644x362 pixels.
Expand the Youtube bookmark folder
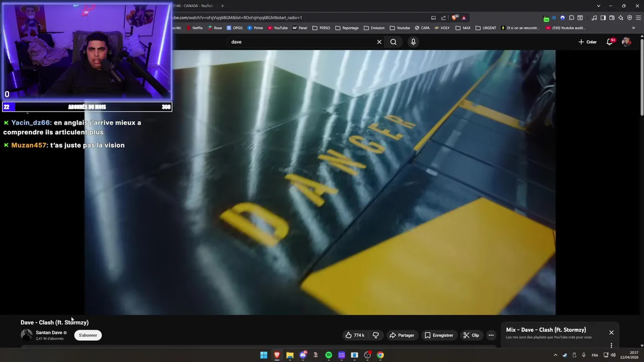[400, 28]
